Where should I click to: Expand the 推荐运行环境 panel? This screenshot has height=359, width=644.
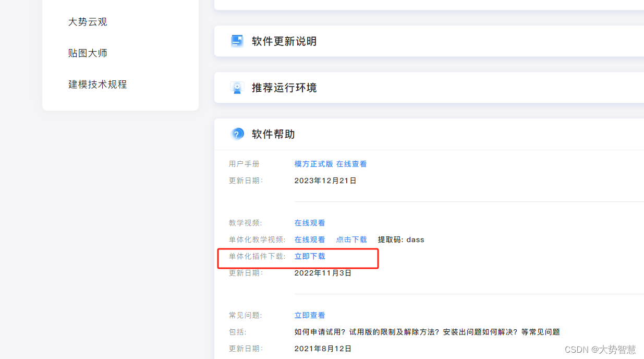coord(429,88)
